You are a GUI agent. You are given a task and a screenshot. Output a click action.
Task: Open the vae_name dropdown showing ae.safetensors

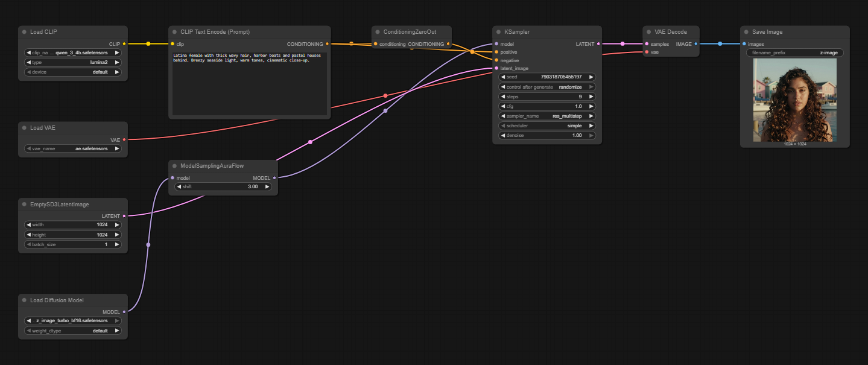[72, 148]
